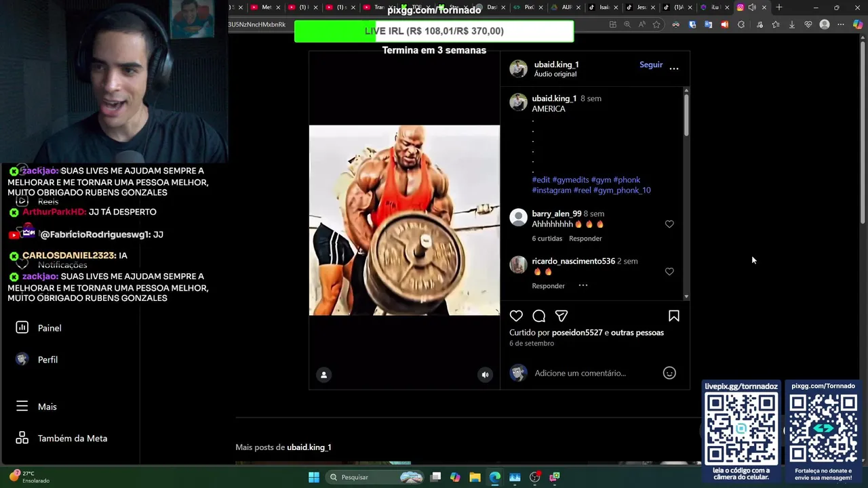Click the LIVE IRL donation progress bar
This screenshot has width=868, height=488.
[x=434, y=31]
